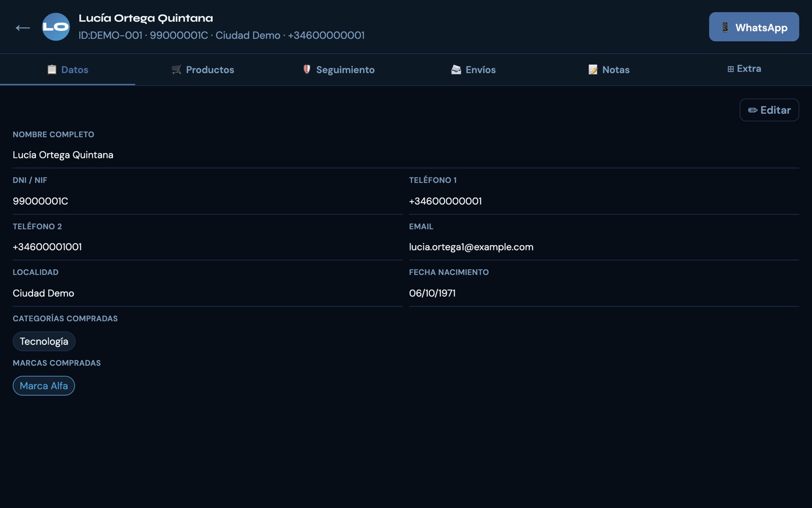Viewport: 812px width, 508px height.
Task: Click the email lucia.ortega1@example.com
Action: point(471,247)
